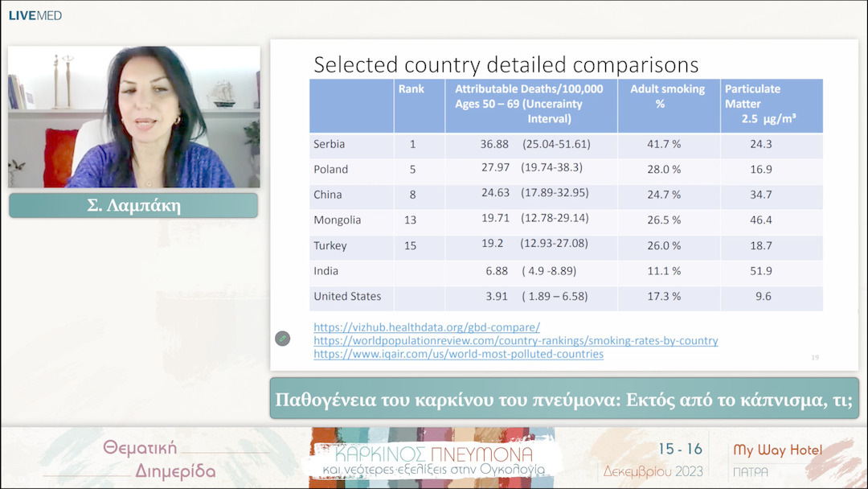Image resolution: width=868 pixels, height=489 pixels.
Task: Click the slide title 'Selected country detailed comparisons'
Action: (506, 64)
